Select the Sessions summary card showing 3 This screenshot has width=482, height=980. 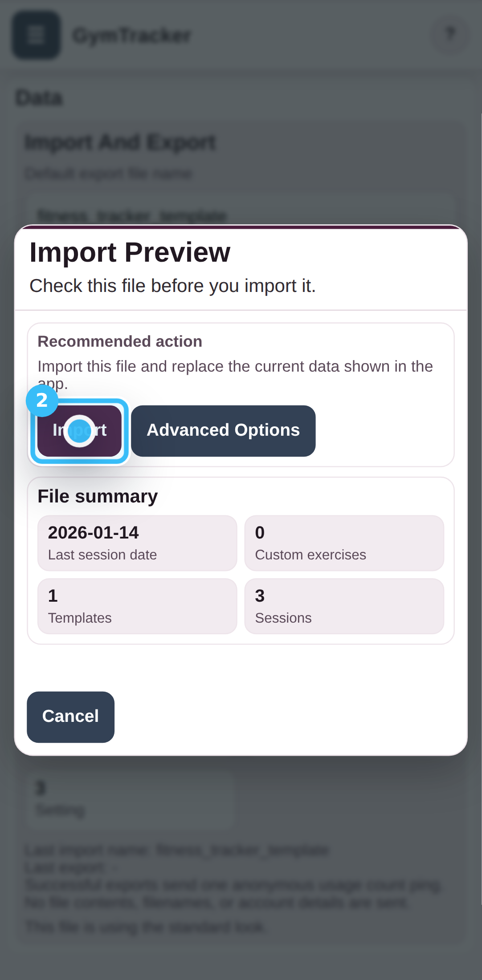344,606
